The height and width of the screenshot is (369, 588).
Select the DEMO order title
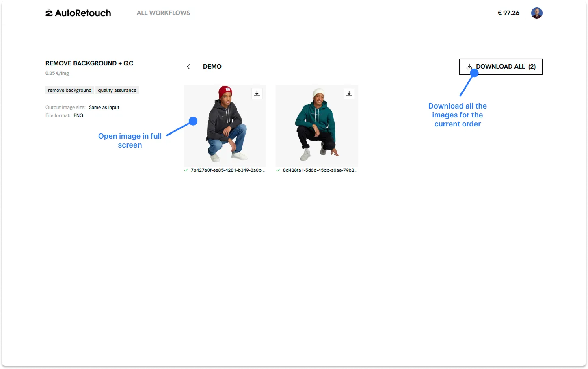tap(212, 66)
